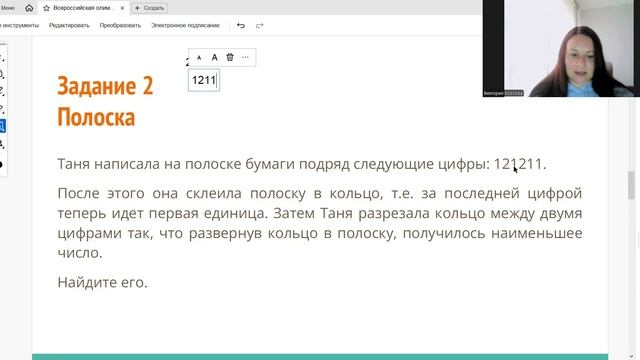The width and height of the screenshot is (640, 360).
Task: Click the undo arrow icon
Action: click(x=241, y=26)
